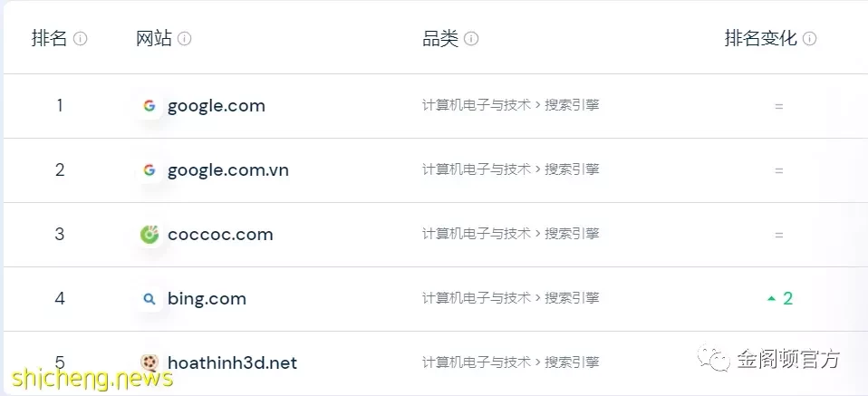
Task: Click the Google favicon for google.com
Action: tap(149, 106)
